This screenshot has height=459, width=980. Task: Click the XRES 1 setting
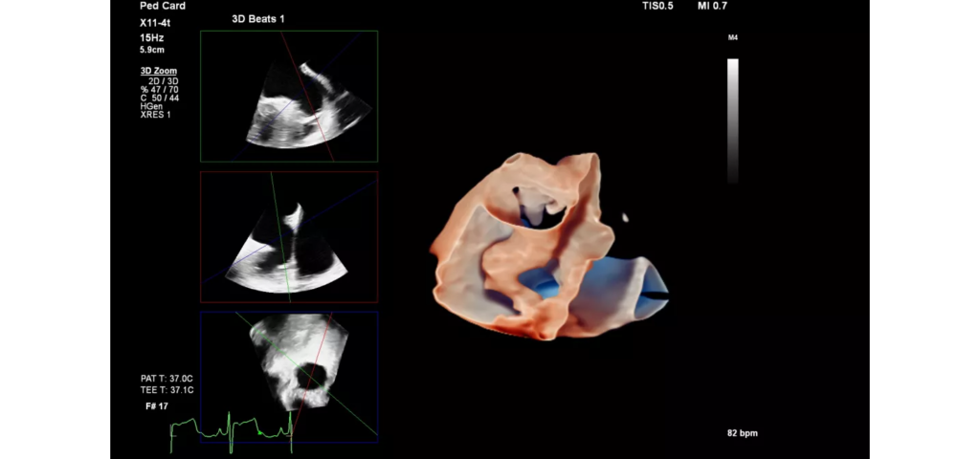point(156,115)
